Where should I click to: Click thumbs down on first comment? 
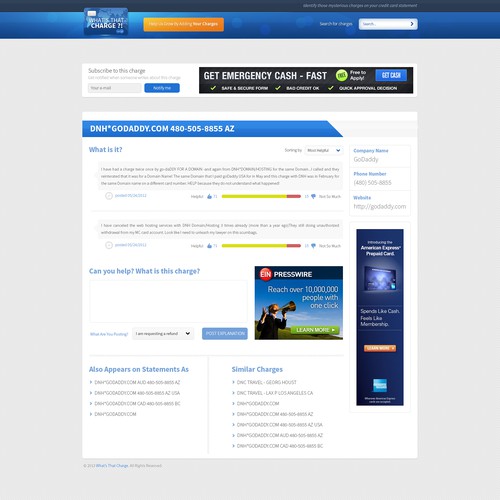pyautogui.click(x=313, y=196)
